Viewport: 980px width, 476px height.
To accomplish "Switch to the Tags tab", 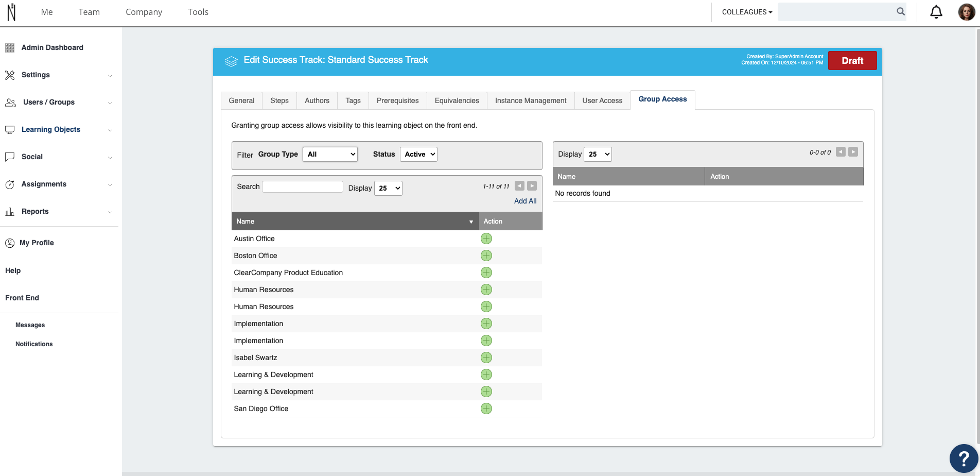I will (x=353, y=100).
